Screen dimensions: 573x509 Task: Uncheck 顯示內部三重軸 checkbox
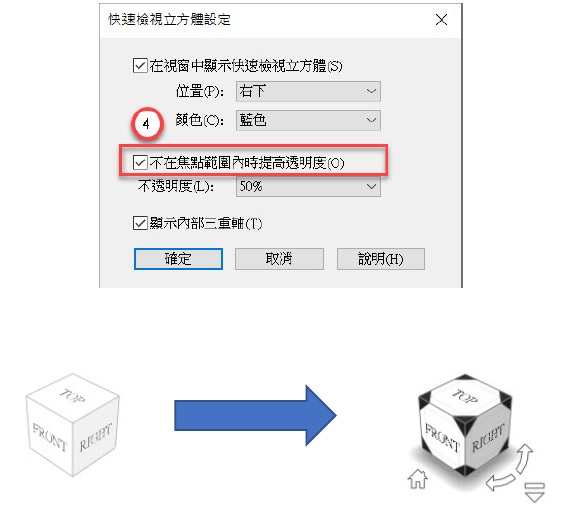pos(140,223)
